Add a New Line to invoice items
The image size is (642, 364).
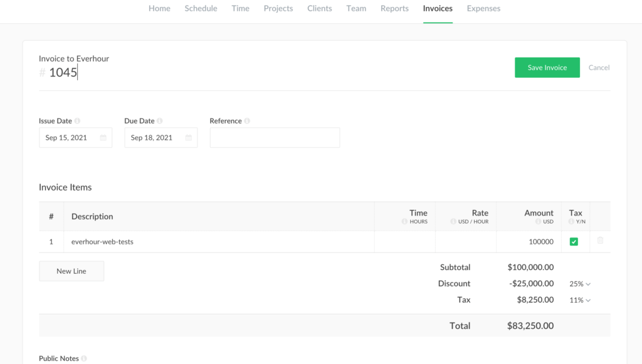(x=71, y=271)
